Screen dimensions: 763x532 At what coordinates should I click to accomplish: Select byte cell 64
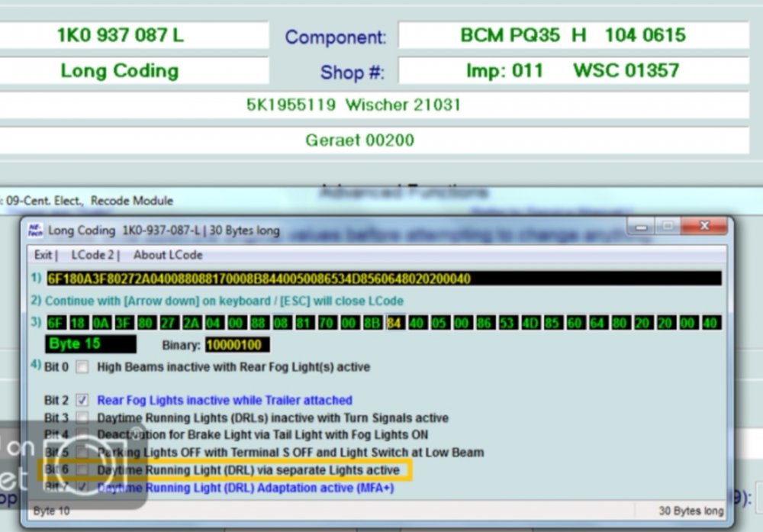[597, 323]
